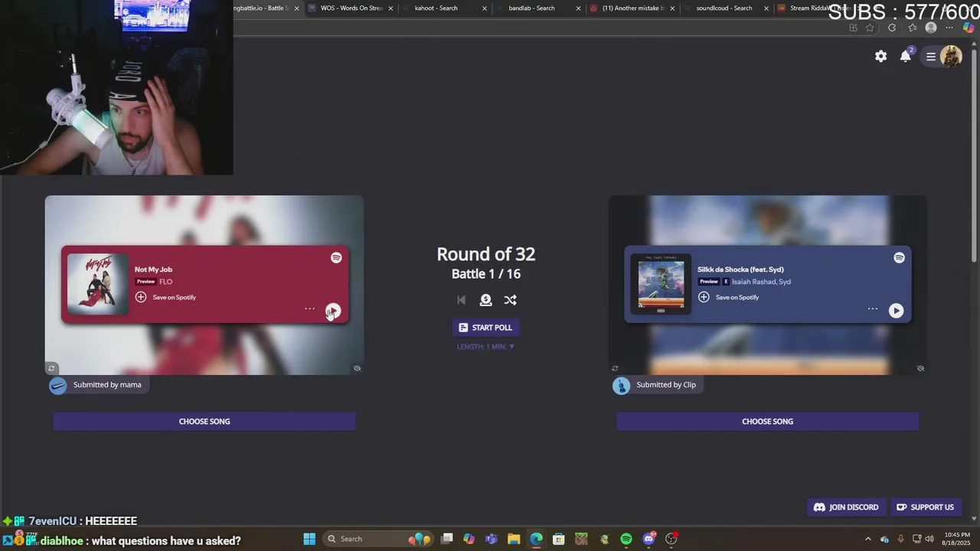Open Microsoft Edge from taskbar

point(536,539)
